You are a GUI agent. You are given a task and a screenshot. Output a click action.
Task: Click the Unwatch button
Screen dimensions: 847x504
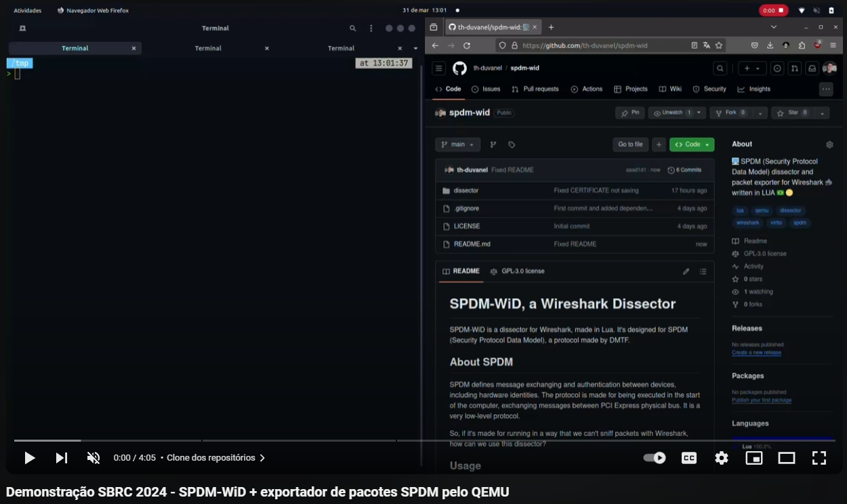(672, 113)
